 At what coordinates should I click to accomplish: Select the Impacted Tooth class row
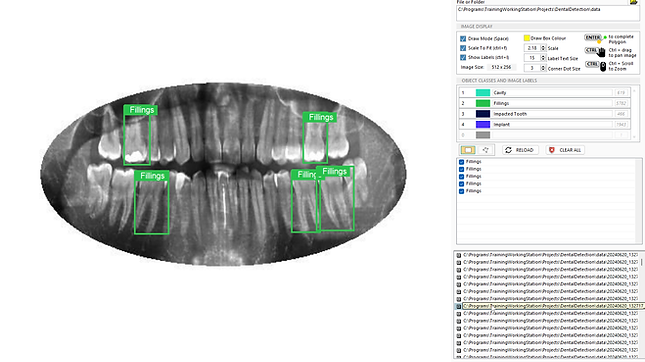click(545, 114)
